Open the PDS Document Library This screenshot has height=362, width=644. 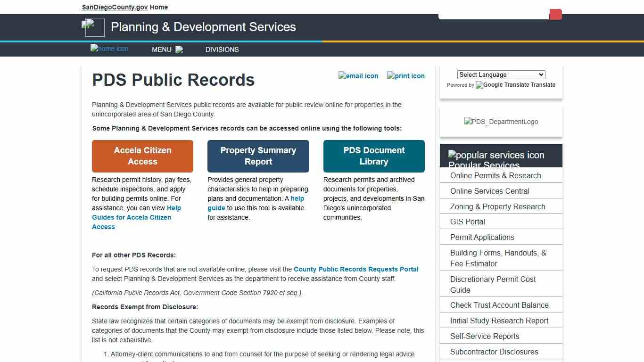click(373, 156)
